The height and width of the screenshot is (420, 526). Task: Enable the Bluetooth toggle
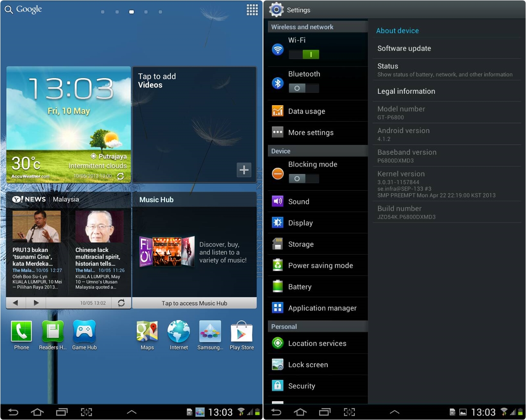(x=304, y=88)
